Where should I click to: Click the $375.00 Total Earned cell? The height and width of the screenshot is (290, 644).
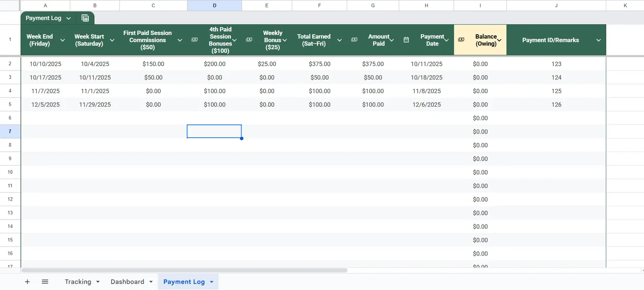tap(319, 64)
